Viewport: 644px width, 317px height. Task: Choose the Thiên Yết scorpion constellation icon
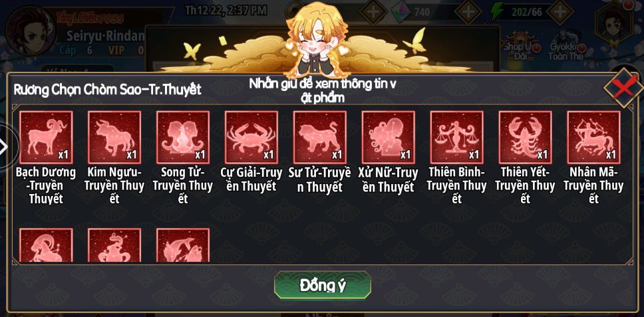(526, 138)
